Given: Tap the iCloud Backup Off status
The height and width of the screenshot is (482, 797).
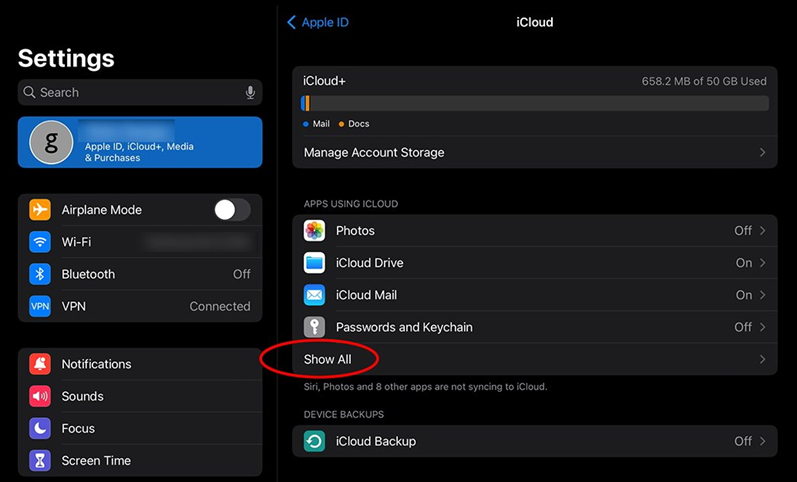Looking at the screenshot, I should coord(743,441).
